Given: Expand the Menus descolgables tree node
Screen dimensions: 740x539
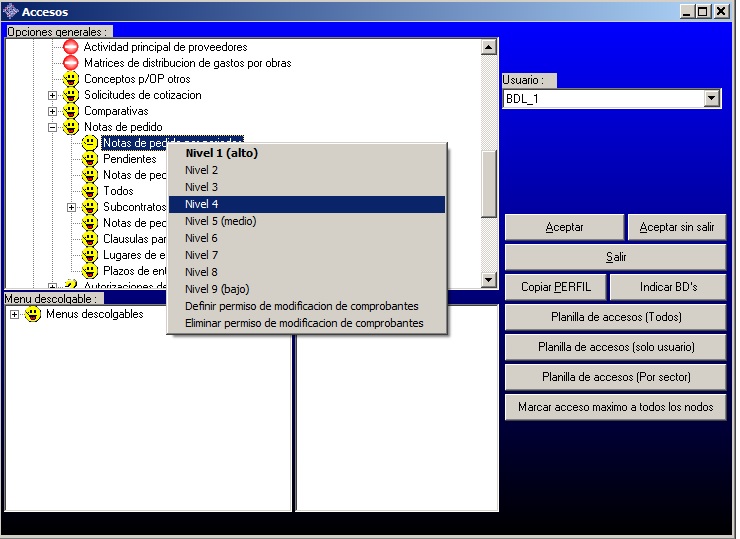Looking at the screenshot, I should coord(14,314).
